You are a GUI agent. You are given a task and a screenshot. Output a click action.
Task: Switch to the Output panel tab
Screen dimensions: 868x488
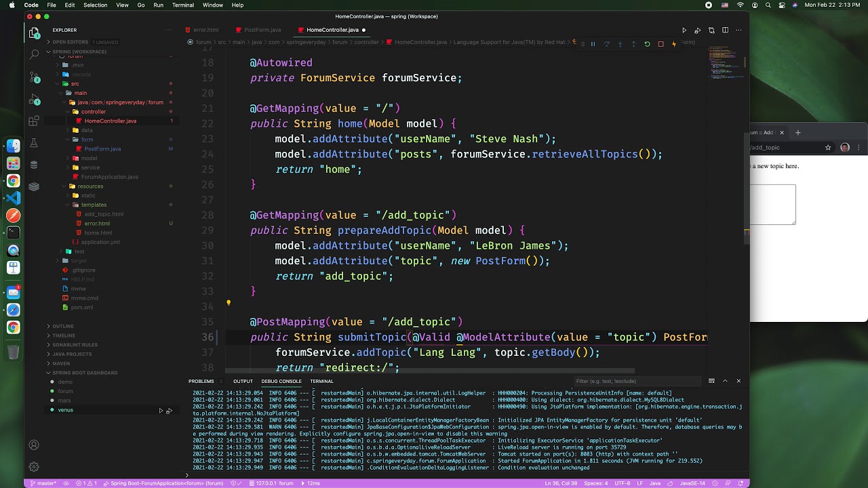[x=243, y=381]
